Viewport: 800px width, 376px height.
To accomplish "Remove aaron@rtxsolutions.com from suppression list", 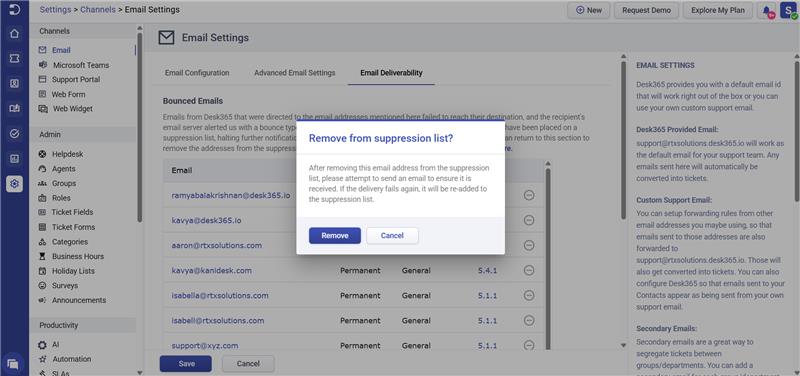I will click(x=529, y=245).
